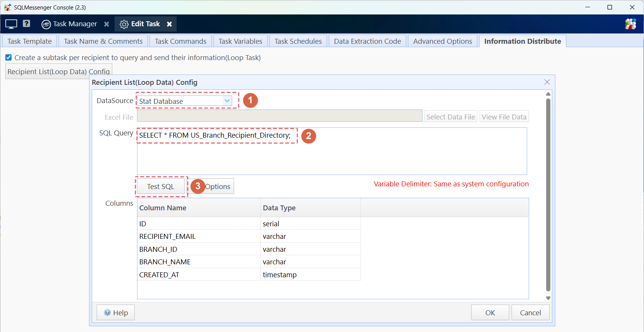The image size is (644, 332).
Task: Click the SQLMessenger app icon in title bar
Action: click(8, 7)
